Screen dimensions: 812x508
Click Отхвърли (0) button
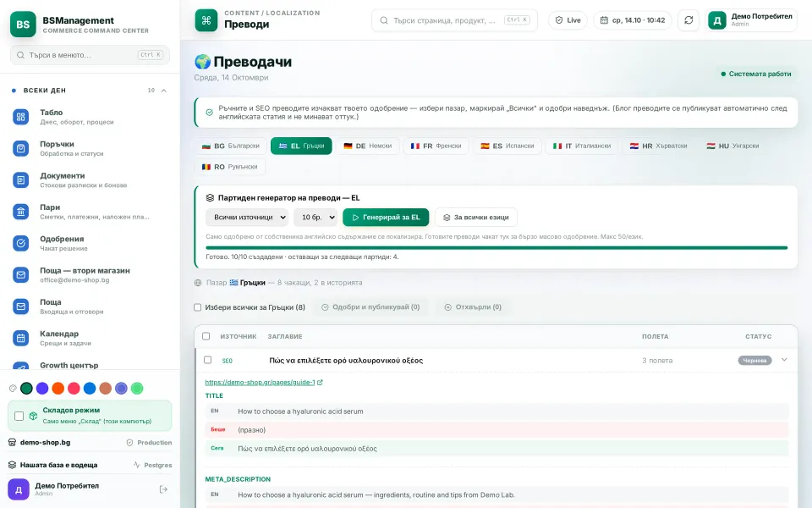pyautogui.click(x=474, y=307)
